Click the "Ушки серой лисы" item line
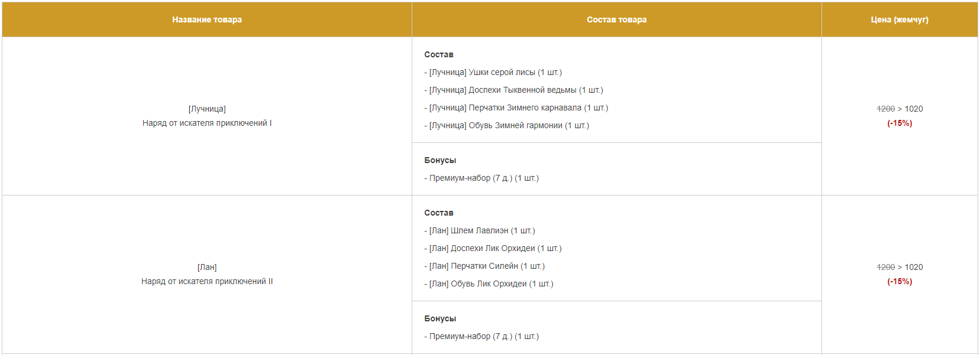 (x=493, y=72)
